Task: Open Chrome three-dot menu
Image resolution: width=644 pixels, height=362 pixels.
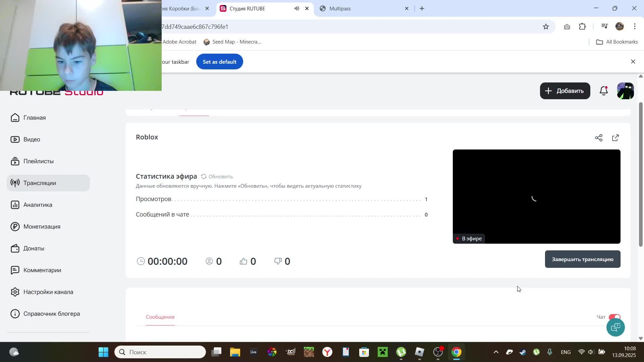Action: pos(635,27)
